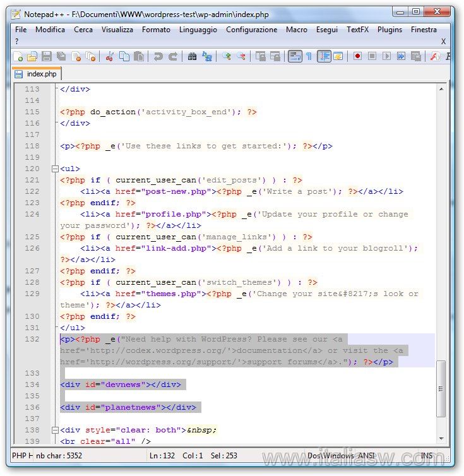The image size is (464, 476).
Task: Open the Configurazione menu
Action: [251, 30]
